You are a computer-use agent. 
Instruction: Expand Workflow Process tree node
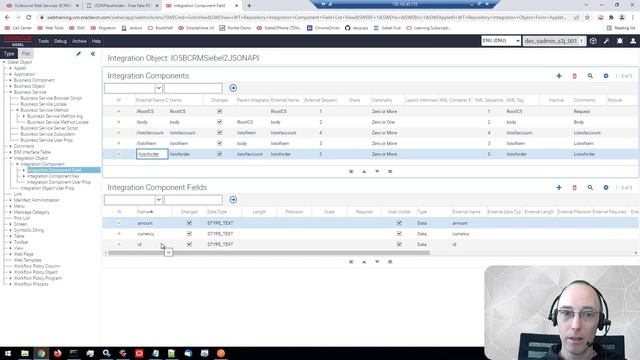click(x=11, y=284)
